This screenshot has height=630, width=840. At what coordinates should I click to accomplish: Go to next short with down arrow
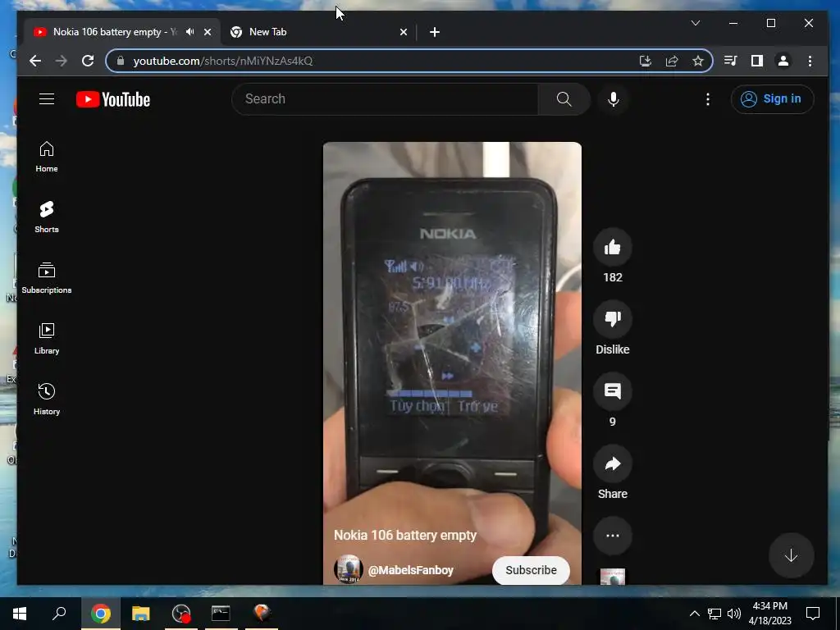coord(792,555)
